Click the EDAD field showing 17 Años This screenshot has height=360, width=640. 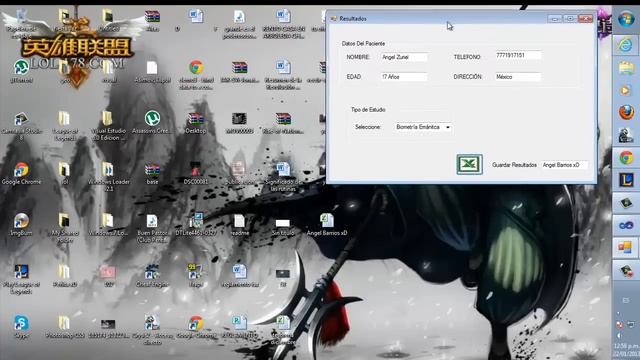[x=404, y=77]
